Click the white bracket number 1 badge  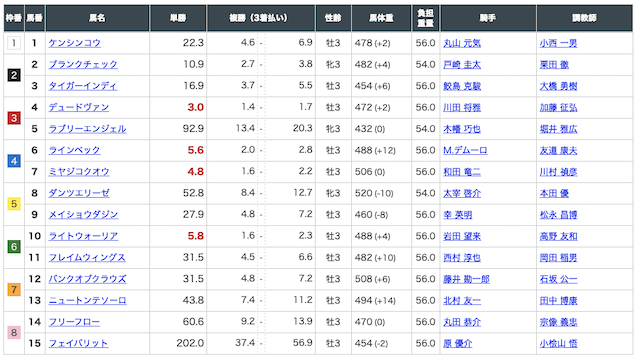coord(14,43)
